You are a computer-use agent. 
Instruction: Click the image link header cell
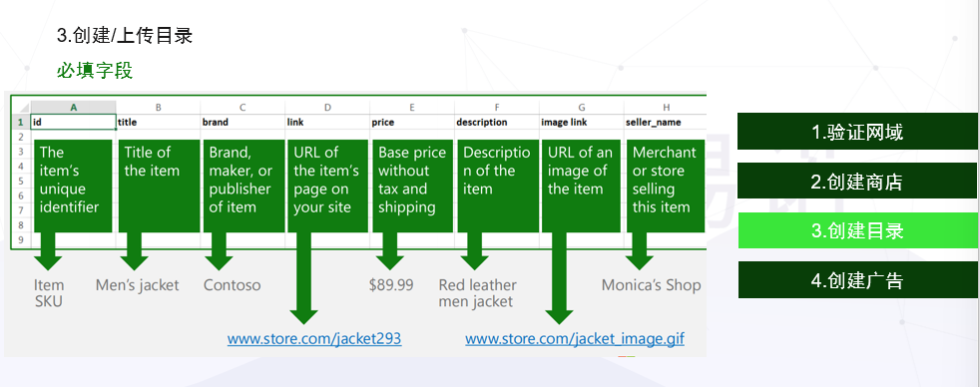tap(581, 123)
